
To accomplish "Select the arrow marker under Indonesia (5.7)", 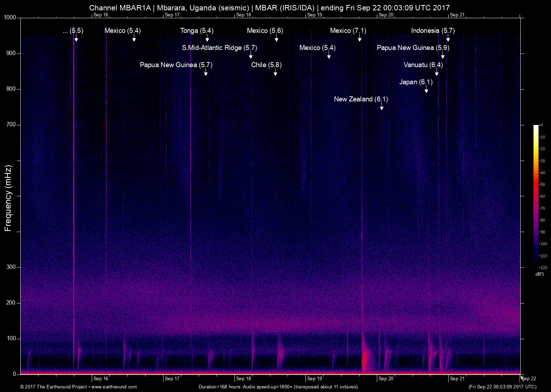I will click(x=448, y=39).
